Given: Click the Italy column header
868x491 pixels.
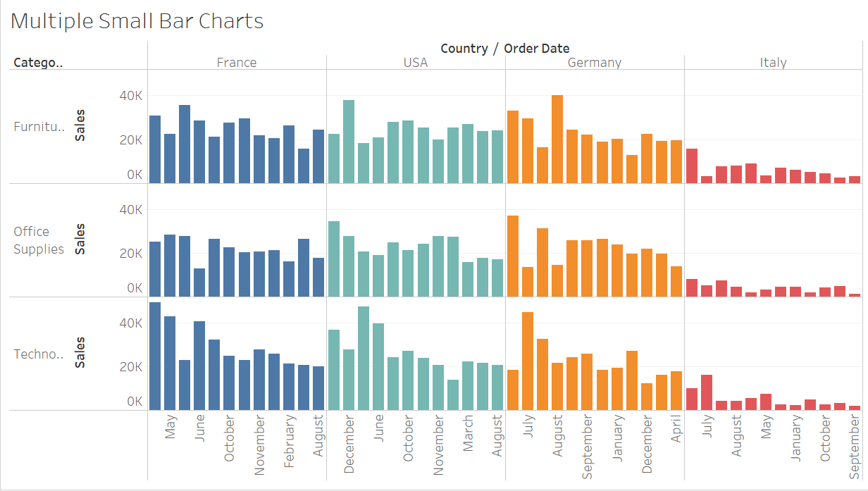Looking at the screenshot, I should tap(773, 63).
